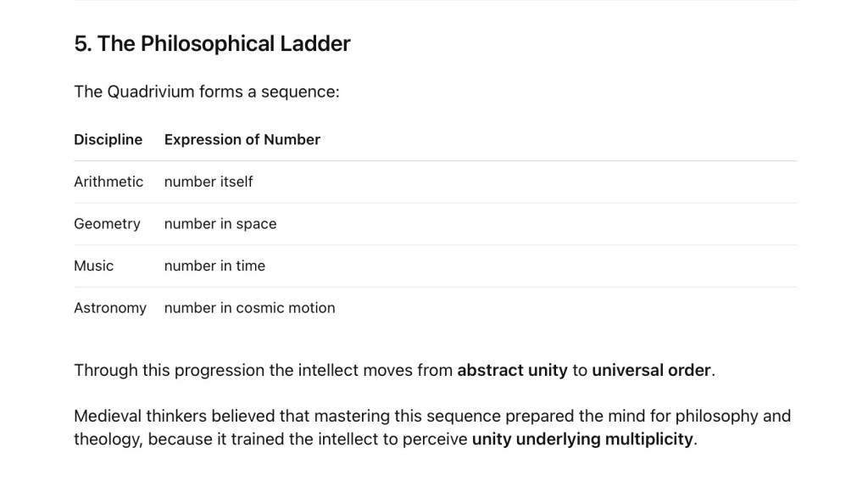Click the "number in time" cell
The width and height of the screenshot is (868, 481).
pyautogui.click(x=214, y=266)
